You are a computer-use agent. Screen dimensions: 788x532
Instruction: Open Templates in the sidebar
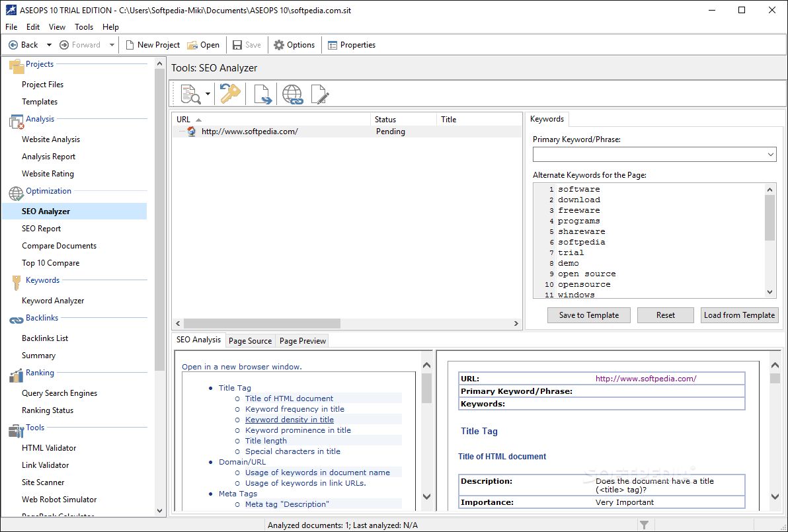40,102
